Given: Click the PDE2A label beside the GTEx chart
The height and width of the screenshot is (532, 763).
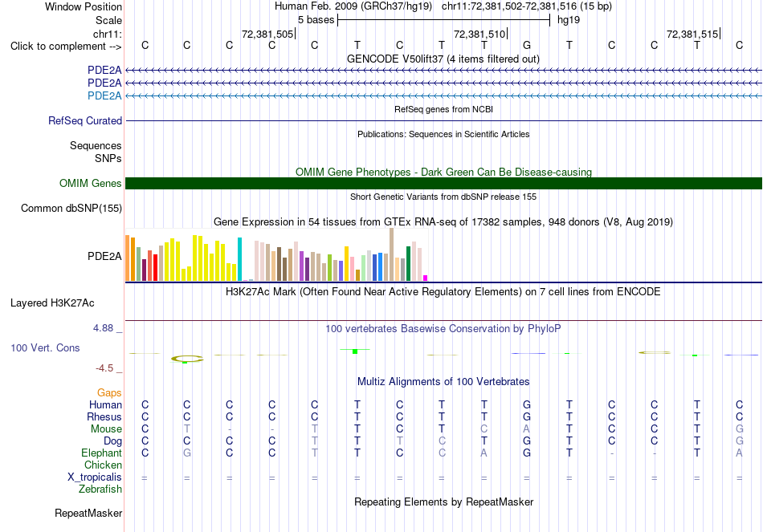Looking at the screenshot, I should pyautogui.click(x=104, y=256).
